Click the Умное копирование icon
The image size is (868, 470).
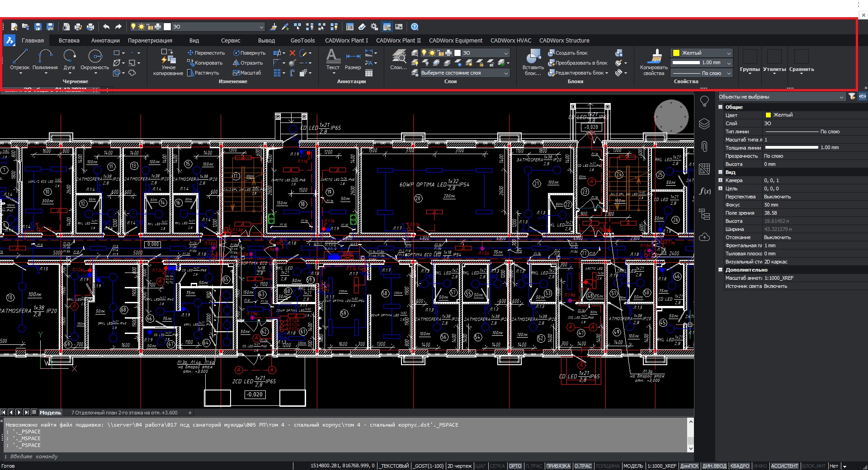[168, 62]
